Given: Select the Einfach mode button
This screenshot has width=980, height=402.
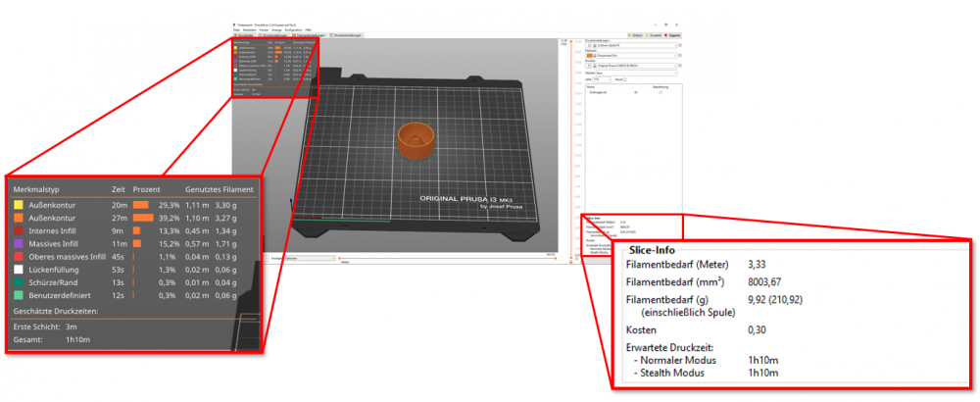Looking at the screenshot, I should click(x=636, y=35).
